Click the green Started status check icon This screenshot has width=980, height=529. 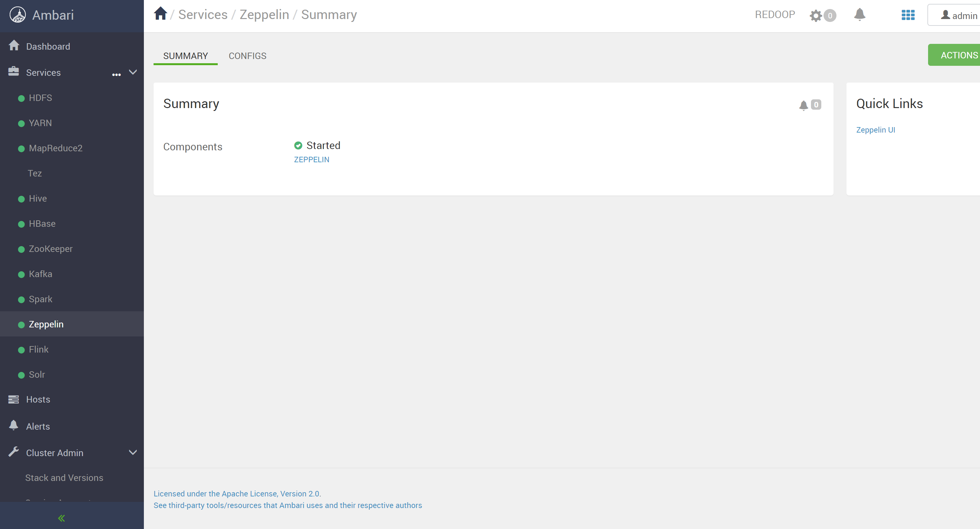point(298,145)
